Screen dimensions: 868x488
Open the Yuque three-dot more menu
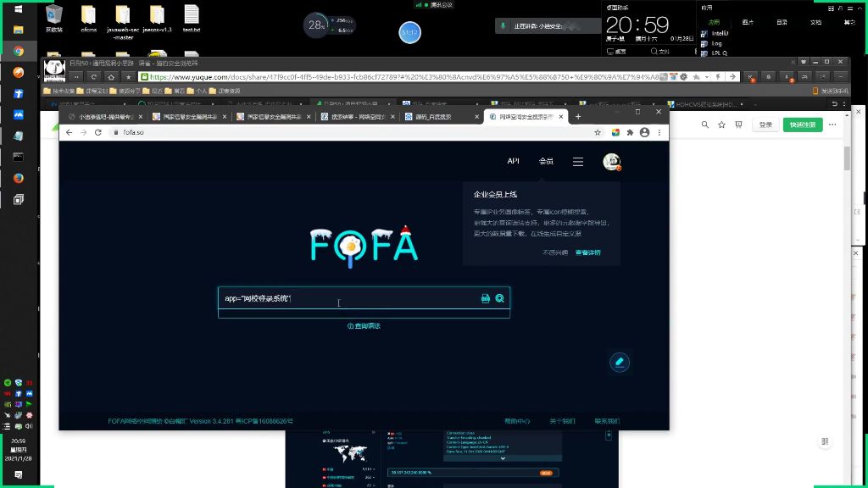tap(832, 125)
